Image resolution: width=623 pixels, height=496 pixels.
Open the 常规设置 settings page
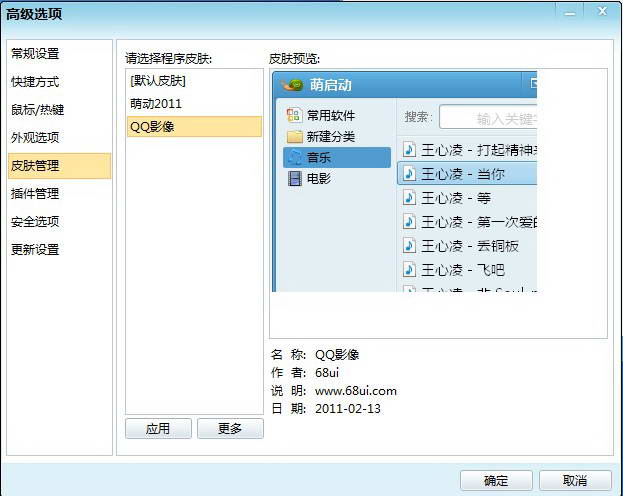coord(35,54)
